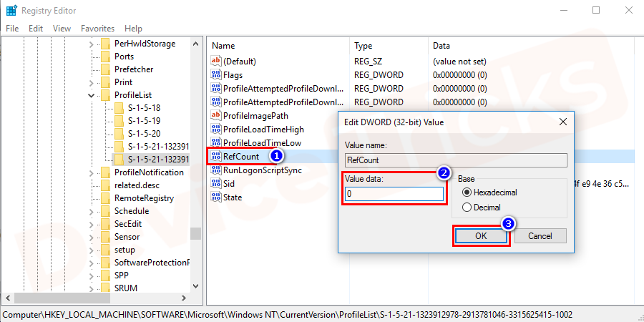Click the tree pane vertical scrollbar thumb

(x=196, y=233)
